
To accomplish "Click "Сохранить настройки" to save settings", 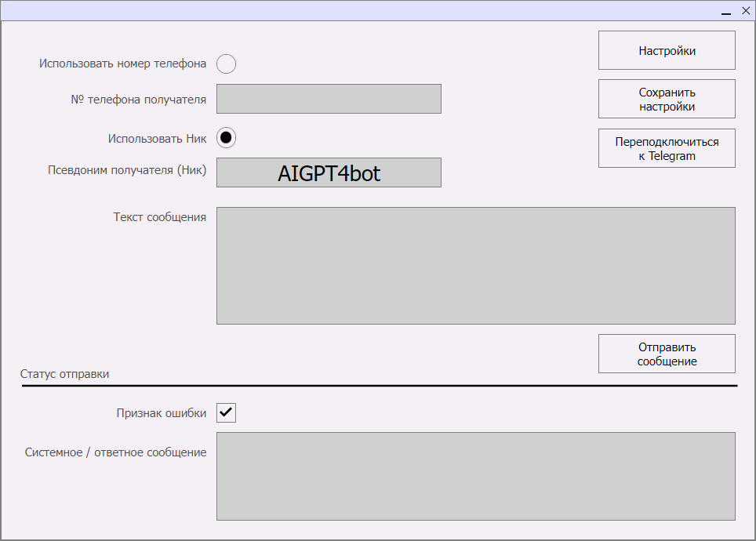I will [666, 98].
